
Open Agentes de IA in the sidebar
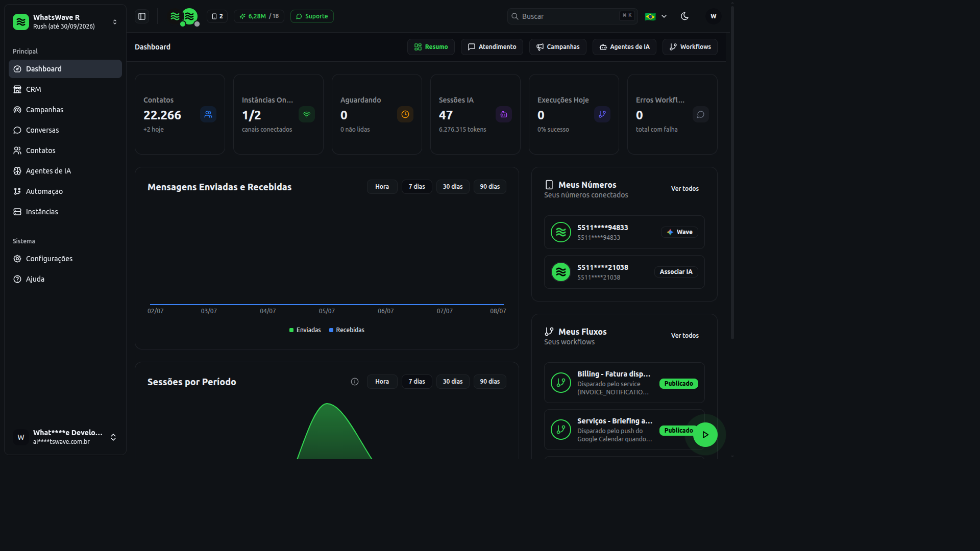(x=65, y=171)
